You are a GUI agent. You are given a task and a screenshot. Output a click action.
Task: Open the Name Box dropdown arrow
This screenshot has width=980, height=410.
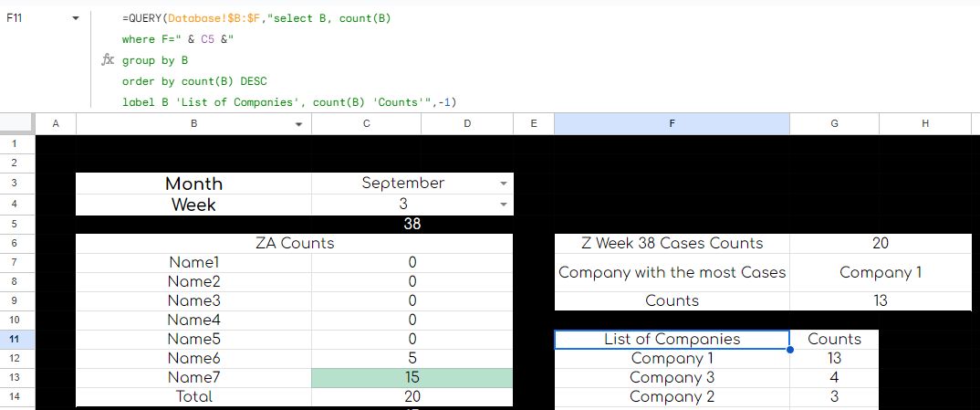point(76,19)
